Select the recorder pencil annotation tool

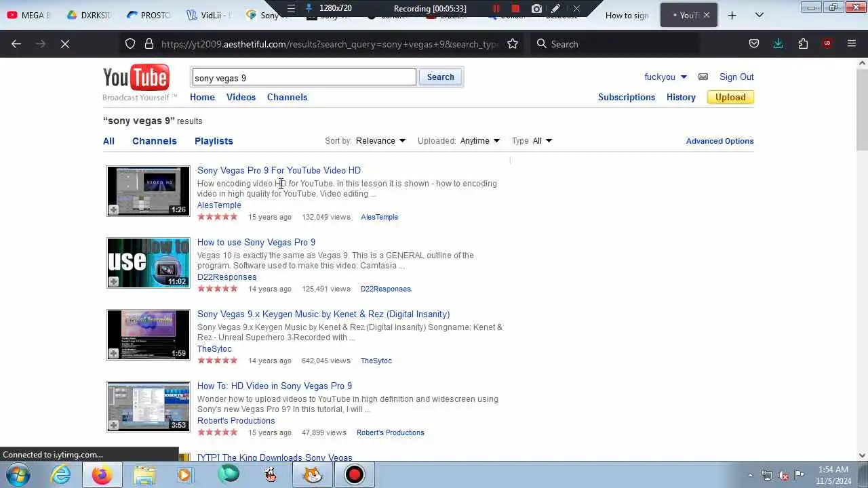[x=556, y=8]
